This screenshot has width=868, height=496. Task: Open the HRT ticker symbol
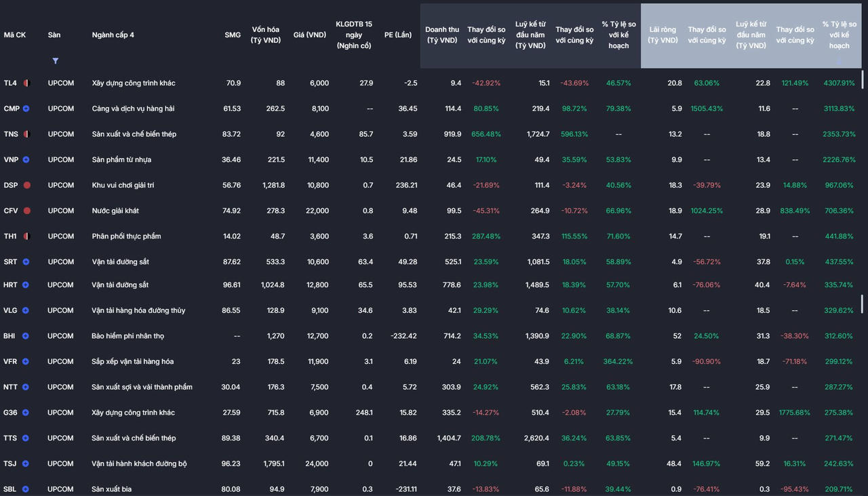coord(11,285)
